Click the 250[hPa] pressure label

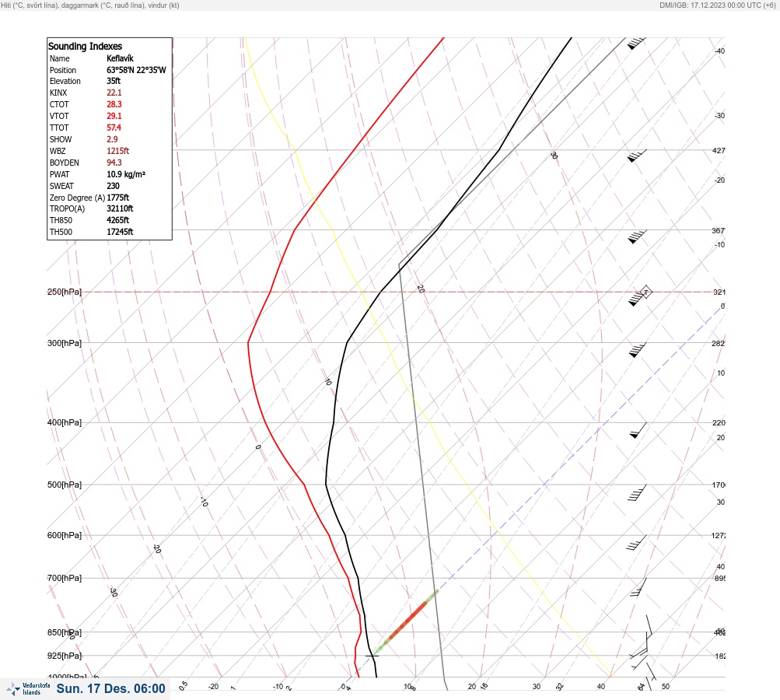65,292
